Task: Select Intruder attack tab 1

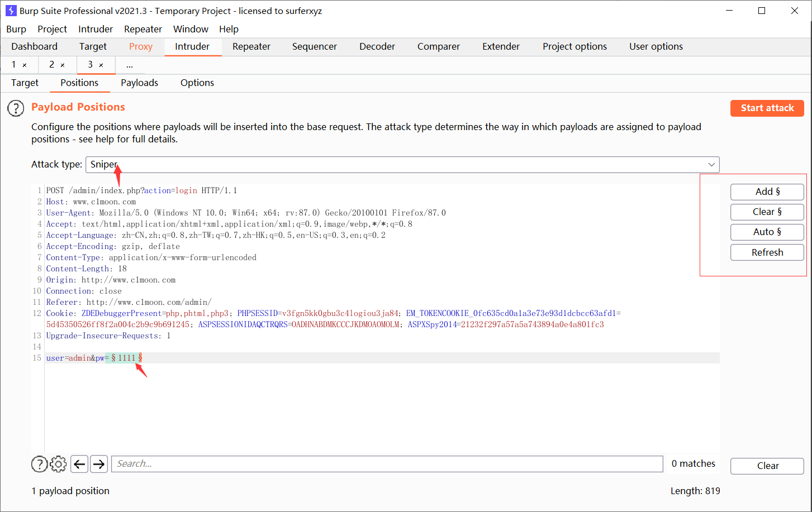Action: pos(13,65)
